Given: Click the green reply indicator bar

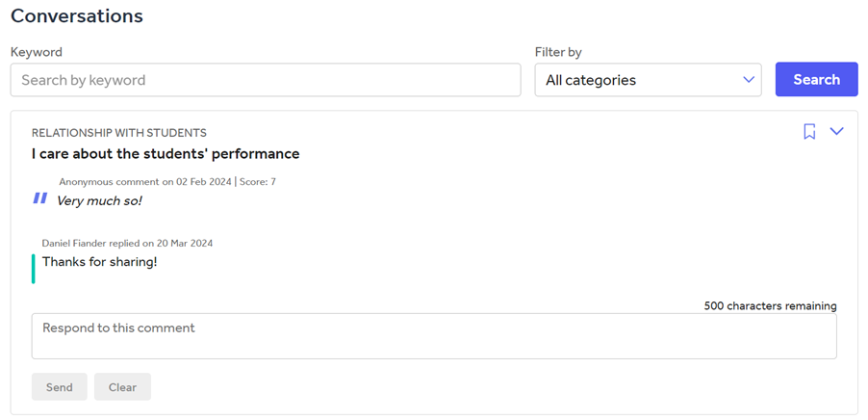Looking at the screenshot, I should tap(34, 269).
